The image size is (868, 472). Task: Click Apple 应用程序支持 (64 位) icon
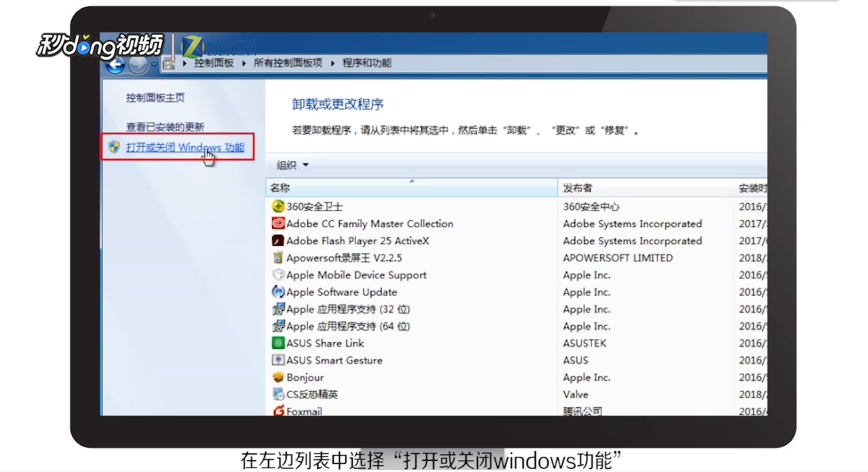coord(278,326)
